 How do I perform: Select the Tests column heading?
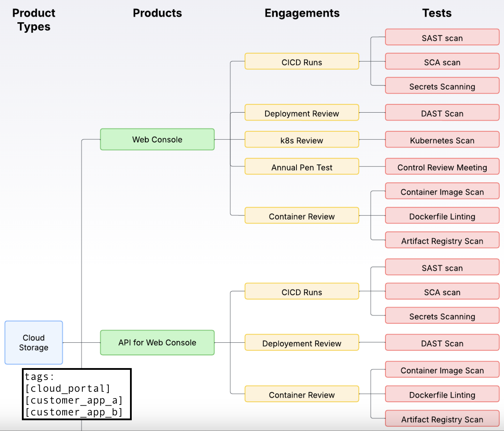tap(437, 13)
